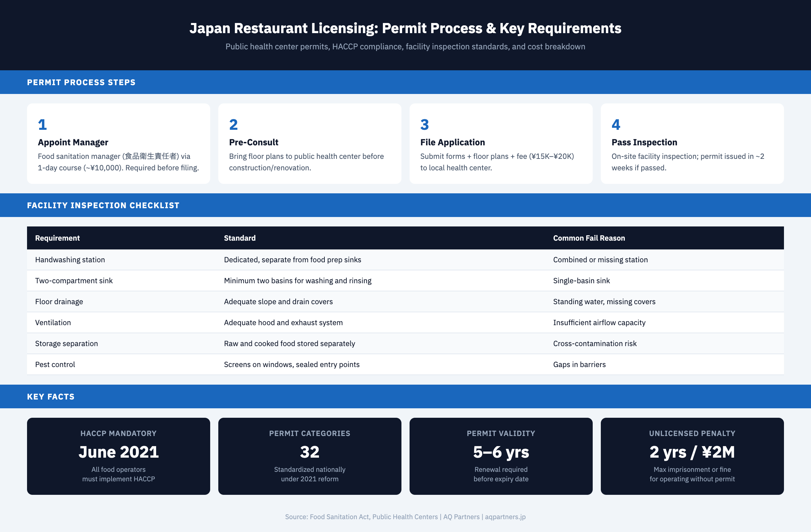Screen dimensions: 811x532
Task: Click the step 4 "Pass Inspection" number icon
Action: coord(615,125)
